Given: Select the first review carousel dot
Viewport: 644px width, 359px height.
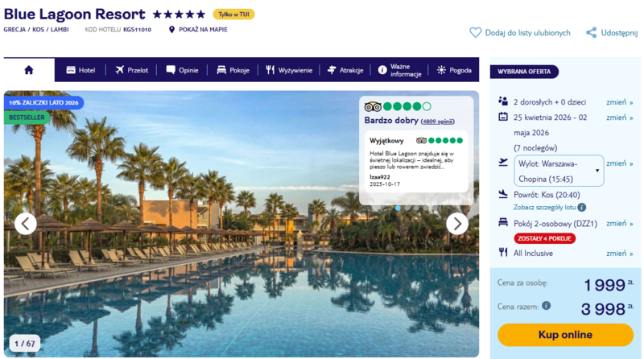Looking at the screenshot, I should [x=398, y=208].
